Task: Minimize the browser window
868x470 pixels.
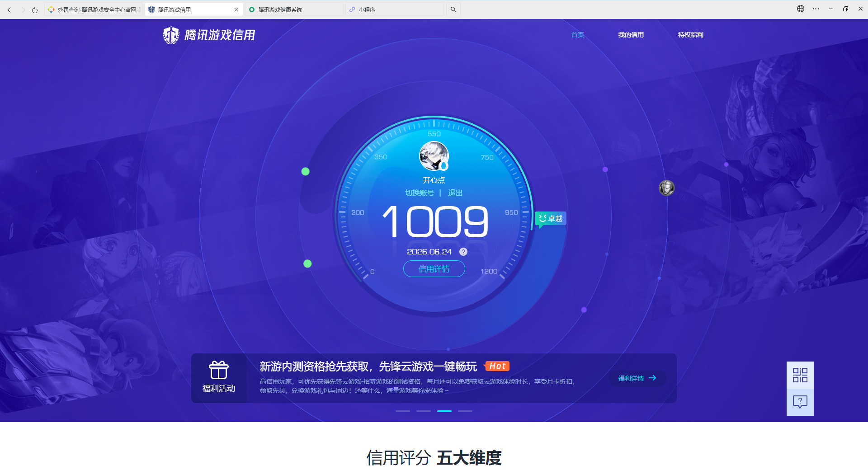Action: click(830, 9)
